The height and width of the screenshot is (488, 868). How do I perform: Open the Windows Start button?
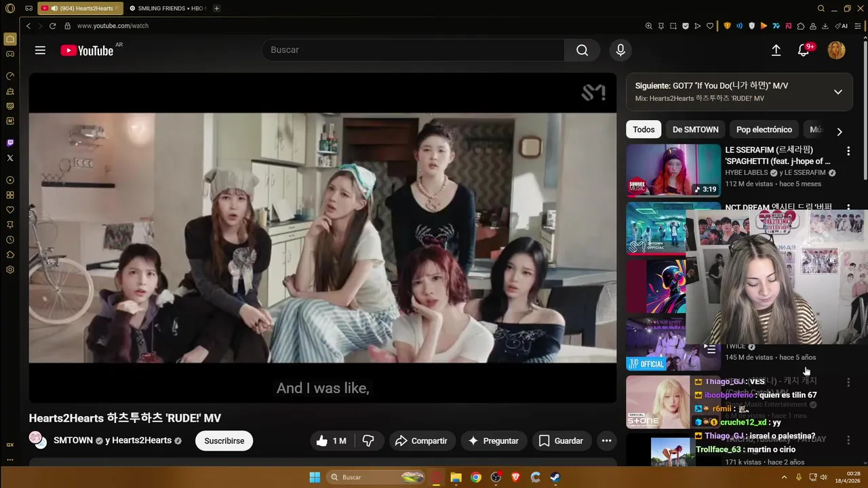click(x=315, y=477)
